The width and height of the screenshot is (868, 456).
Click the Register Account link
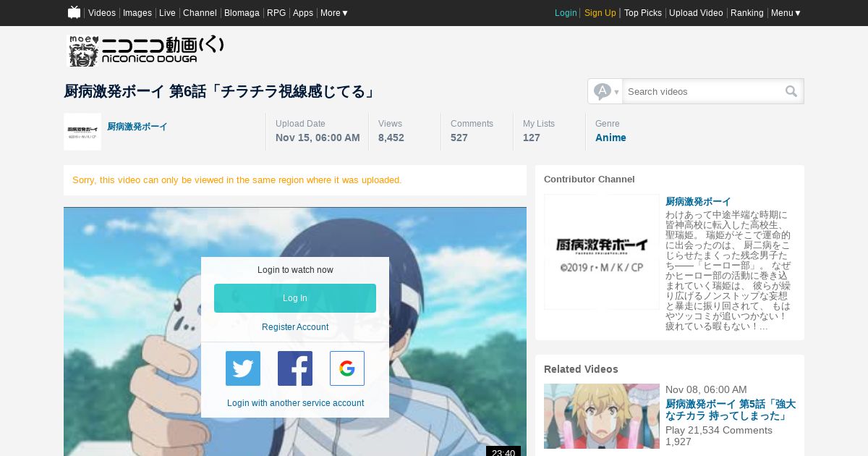295,327
